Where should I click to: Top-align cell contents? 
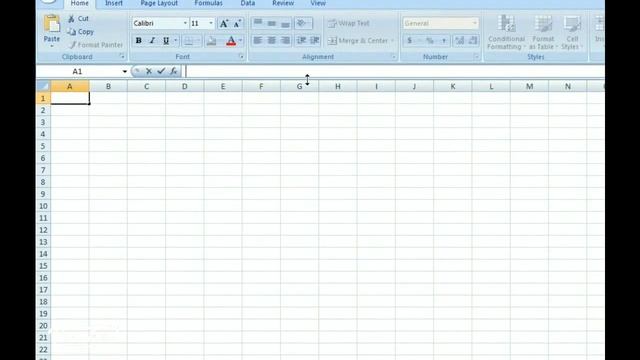click(x=258, y=23)
